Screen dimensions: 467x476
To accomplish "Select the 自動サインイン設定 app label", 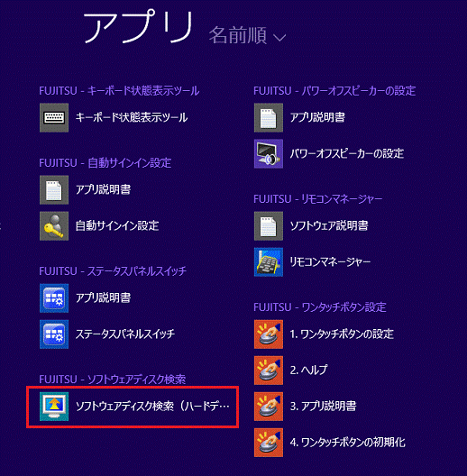I will tap(117, 226).
